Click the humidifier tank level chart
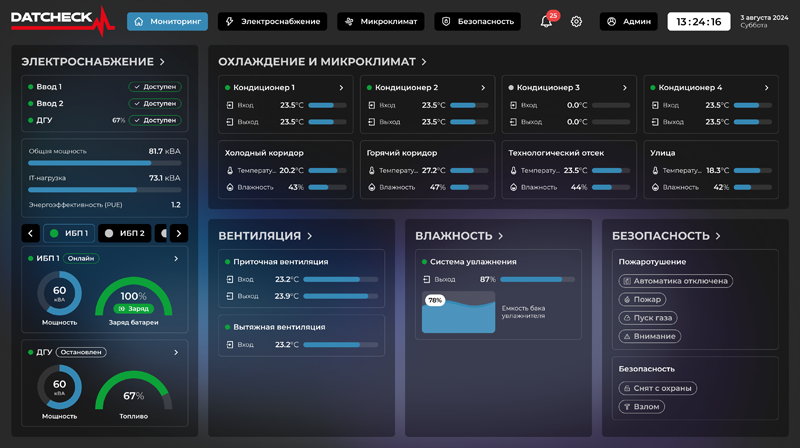 coord(459,314)
